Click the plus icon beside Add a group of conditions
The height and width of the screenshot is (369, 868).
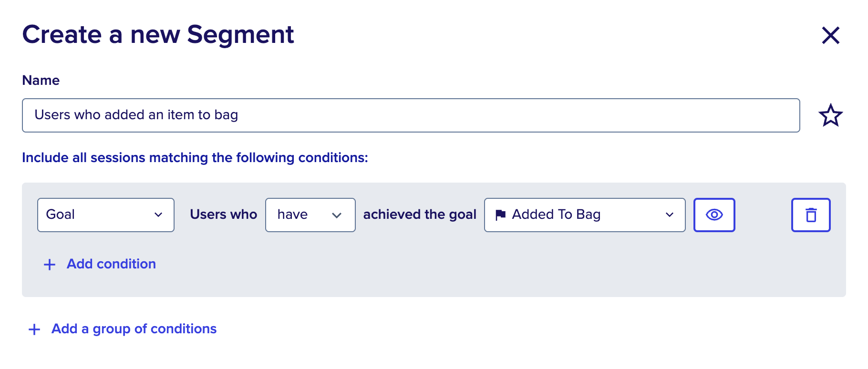click(x=34, y=329)
